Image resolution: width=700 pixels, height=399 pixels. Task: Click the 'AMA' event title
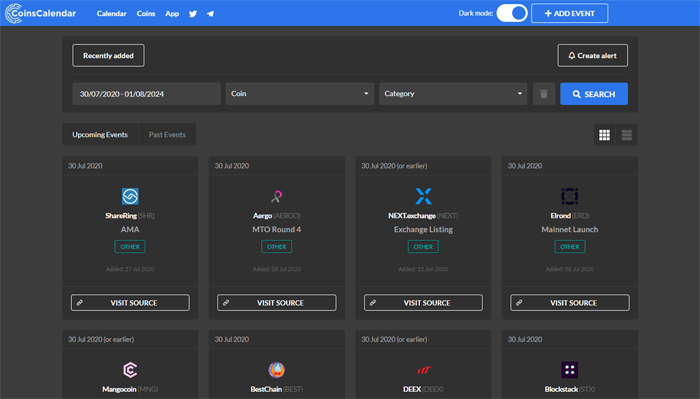coord(130,229)
